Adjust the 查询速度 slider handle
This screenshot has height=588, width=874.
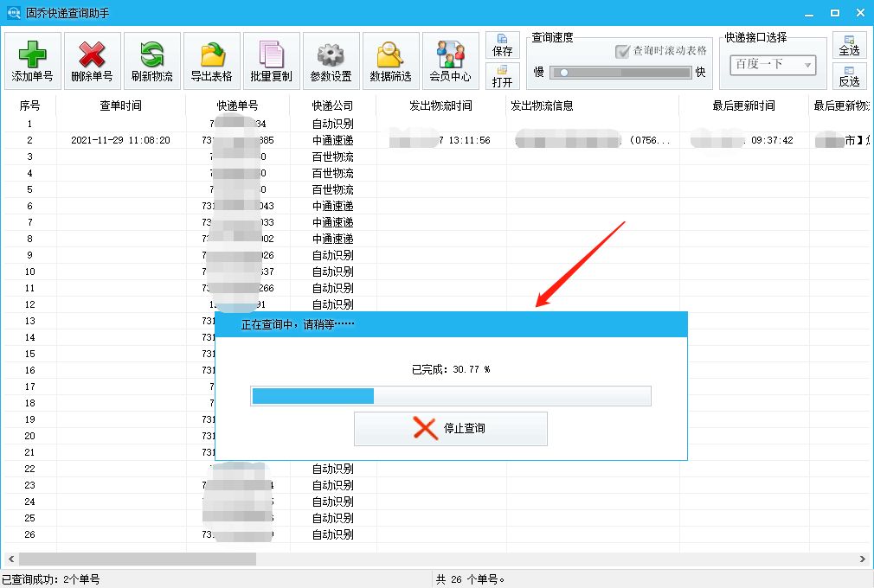[564, 73]
